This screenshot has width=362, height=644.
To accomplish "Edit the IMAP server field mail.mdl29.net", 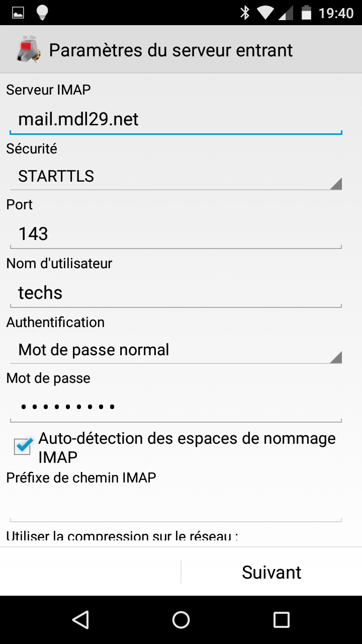I will point(176,120).
